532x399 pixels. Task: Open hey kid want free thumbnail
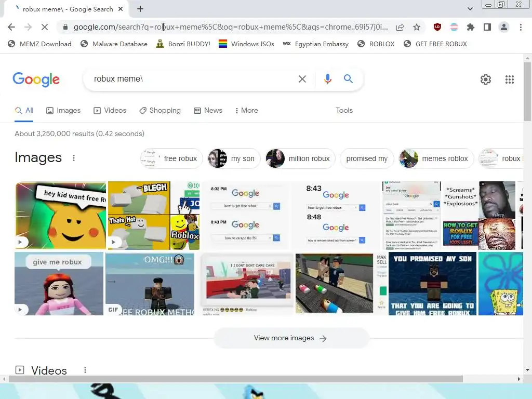click(x=61, y=216)
